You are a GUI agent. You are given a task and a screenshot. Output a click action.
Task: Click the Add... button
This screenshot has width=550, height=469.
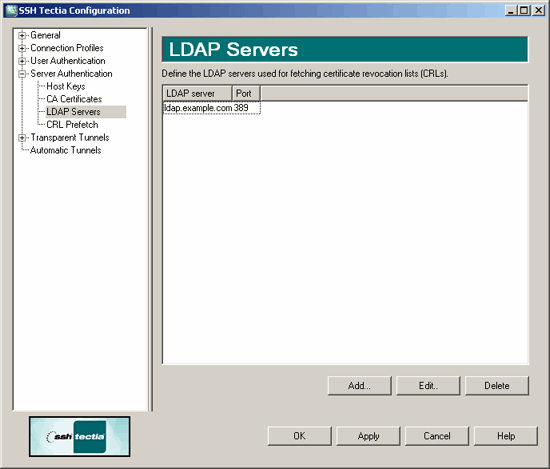click(x=359, y=386)
